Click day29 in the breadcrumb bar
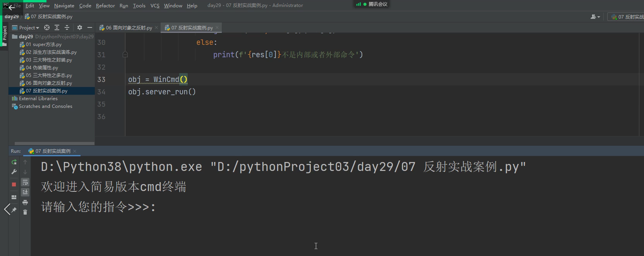This screenshot has width=644, height=256. [x=12, y=17]
